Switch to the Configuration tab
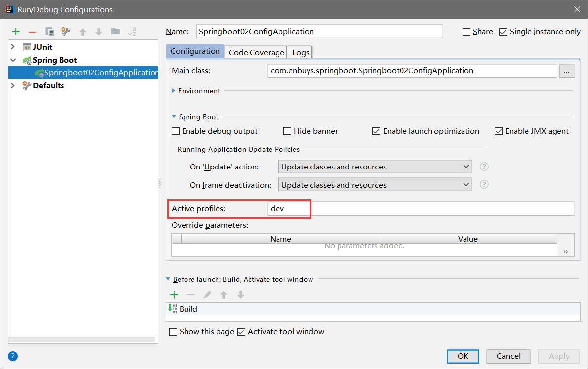 pos(195,51)
